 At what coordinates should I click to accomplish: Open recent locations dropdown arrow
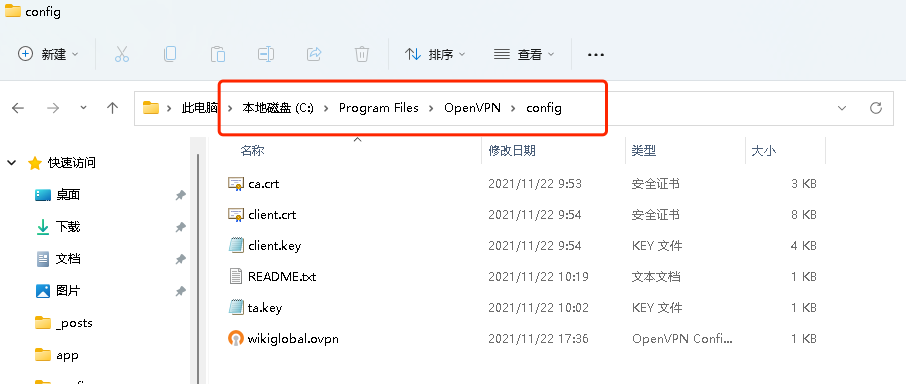(84, 108)
